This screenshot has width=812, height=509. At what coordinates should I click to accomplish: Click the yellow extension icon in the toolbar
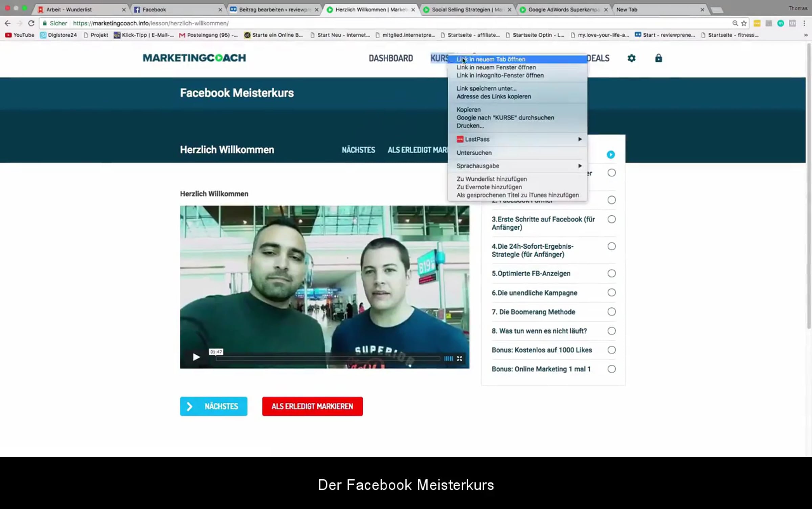(x=757, y=23)
